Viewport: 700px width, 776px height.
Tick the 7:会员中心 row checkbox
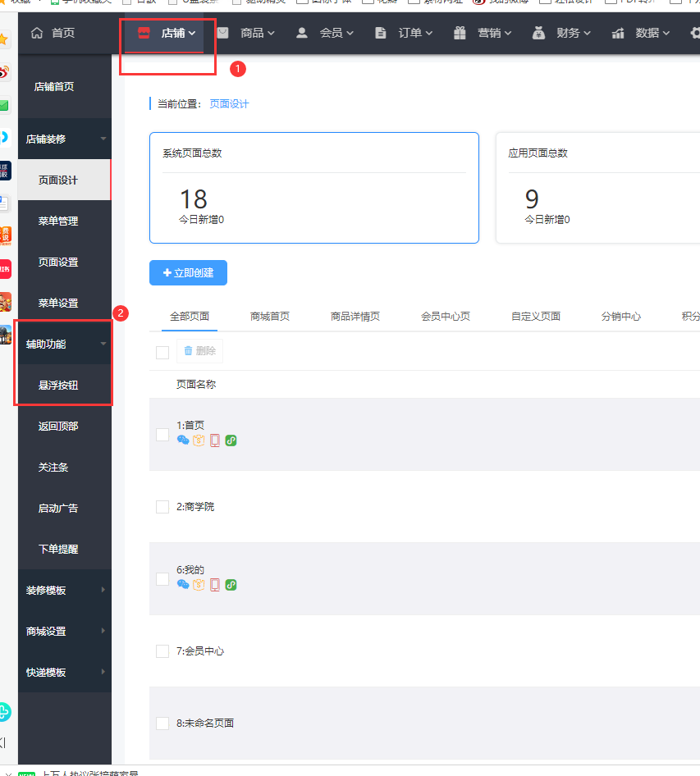(x=162, y=651)
